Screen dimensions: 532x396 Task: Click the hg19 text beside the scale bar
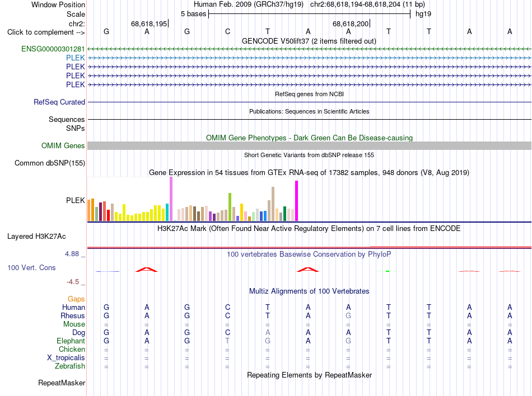click(x=423, y=14)
